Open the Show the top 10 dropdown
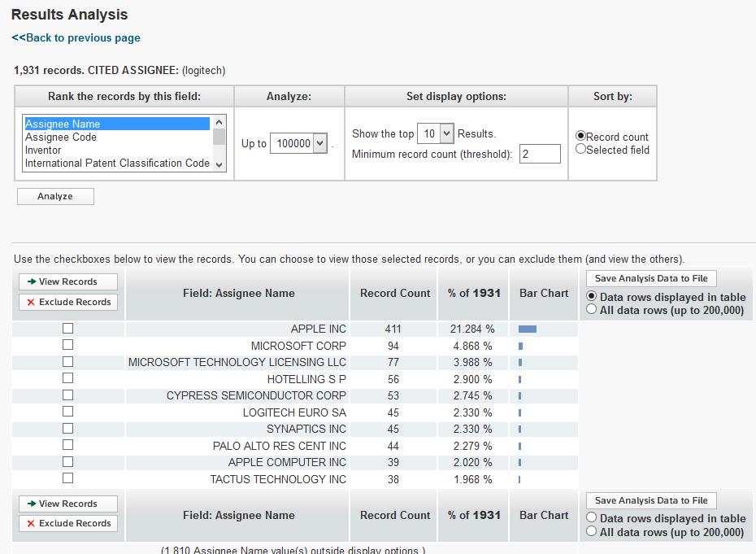The width and height of the screenshot is (756, 554). 436,133
